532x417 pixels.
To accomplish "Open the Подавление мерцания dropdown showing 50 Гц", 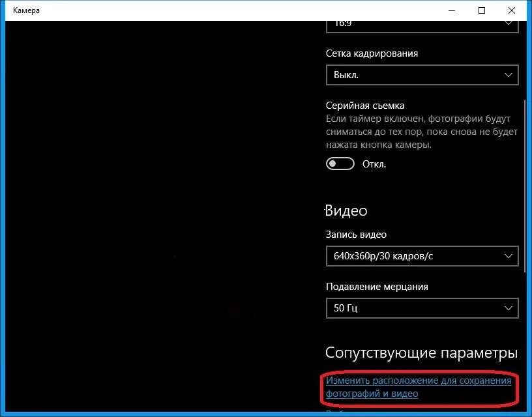I will [x=422, y=308].
